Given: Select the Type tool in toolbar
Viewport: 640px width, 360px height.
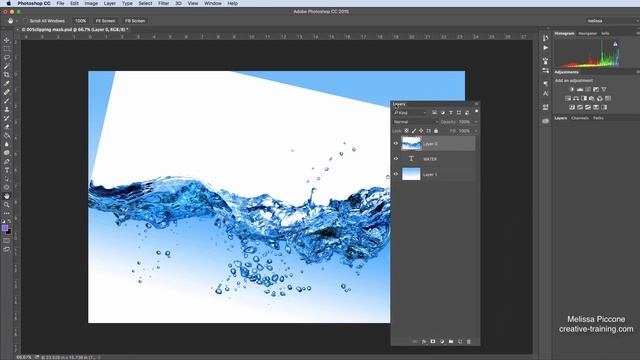Looking at the screenshot, I should tap(7, 170).
